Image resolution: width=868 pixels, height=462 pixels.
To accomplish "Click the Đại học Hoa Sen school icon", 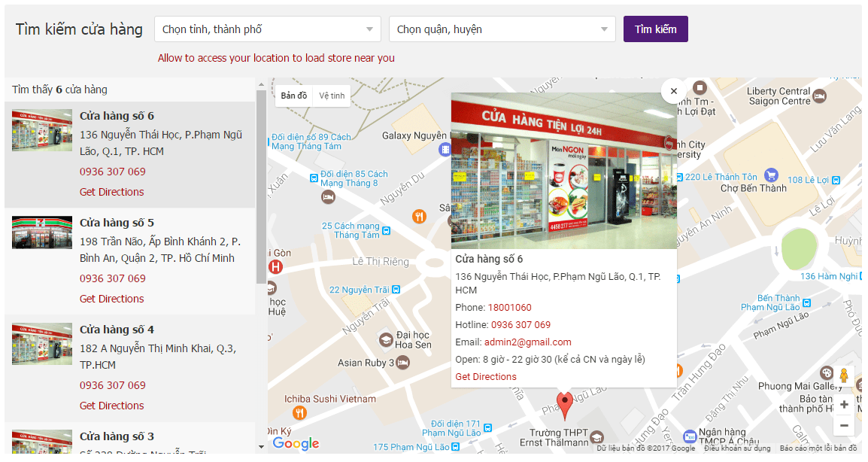I will (x=386, y=339).
